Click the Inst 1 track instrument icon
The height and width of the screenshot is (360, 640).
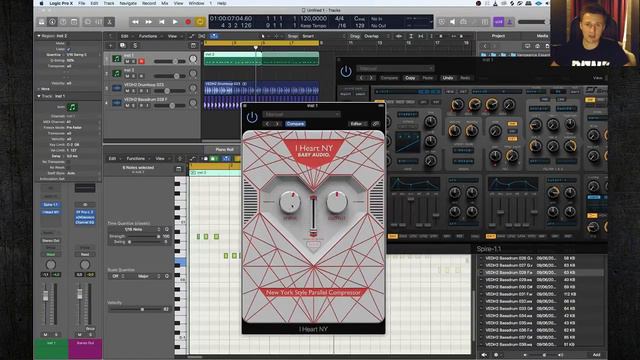(x=117, y=59)
